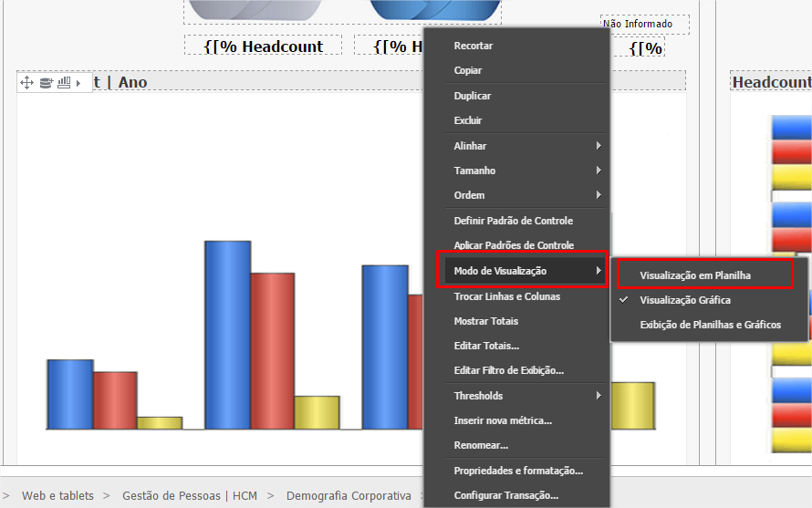Click the add dataset database icon
This screenshot has width=812, height=508.
point(46,83)
